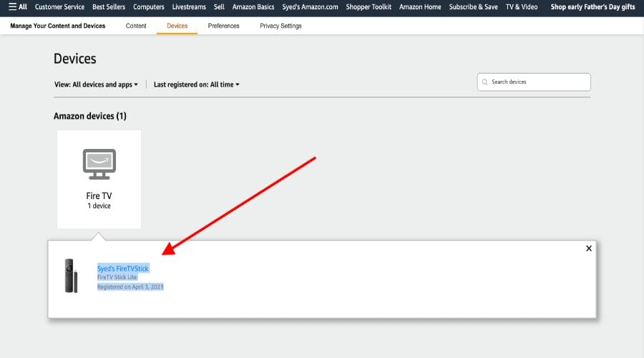Switch to the Content tab
644x358 pixels.
coord(136,26)
